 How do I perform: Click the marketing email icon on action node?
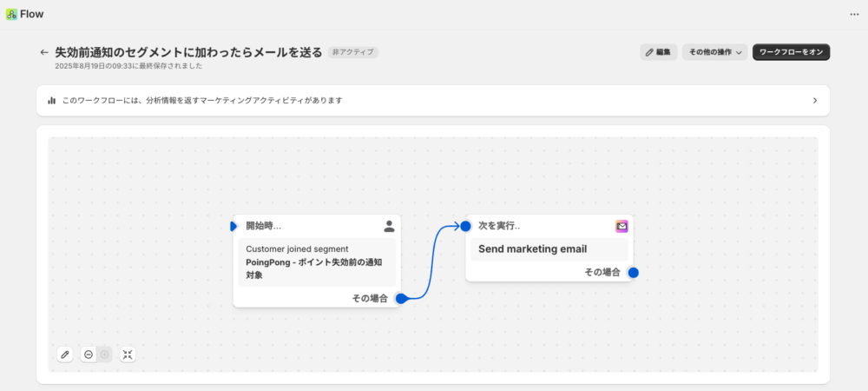[x=621, y=226]
